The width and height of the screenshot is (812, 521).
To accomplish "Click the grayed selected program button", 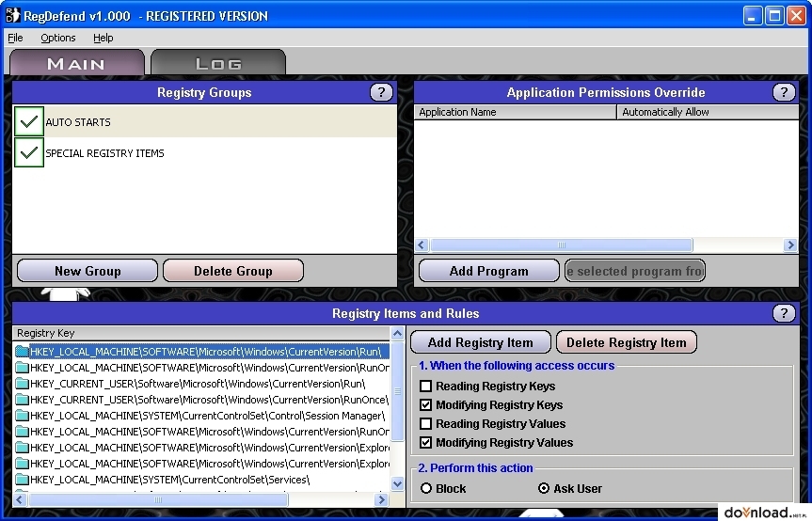I will (635, 271).
